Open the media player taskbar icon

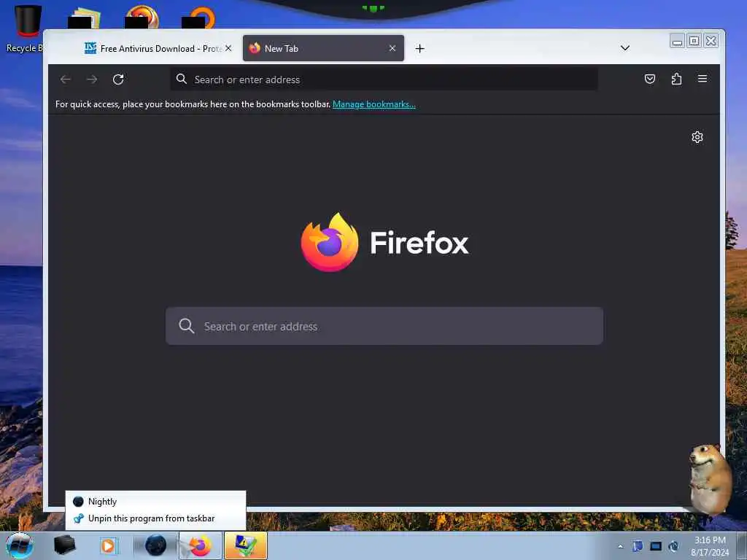pos(108,545)
